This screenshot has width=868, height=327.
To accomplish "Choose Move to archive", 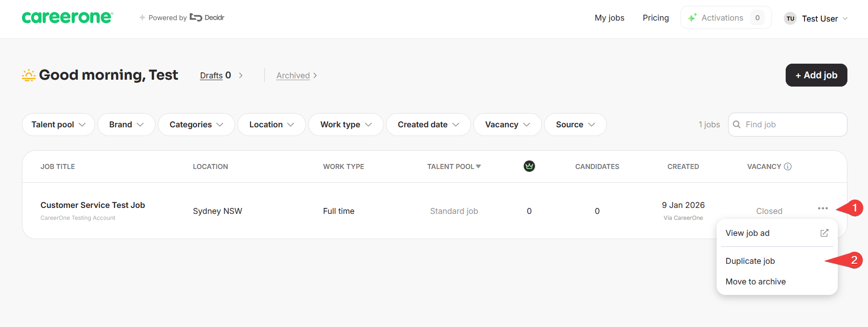I will [755, 282].
